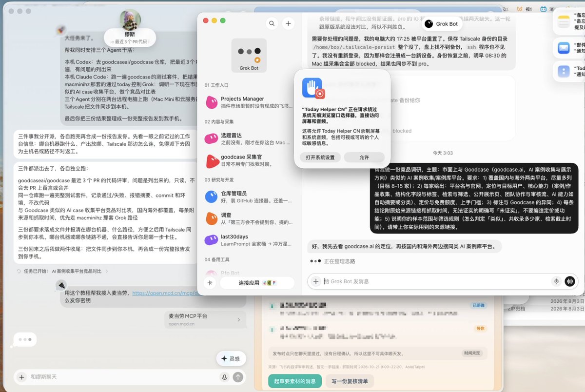Screen dimensions: 585x392
Task: Open the Notes (备忘录) notification
Action: (x=569, y=21)
